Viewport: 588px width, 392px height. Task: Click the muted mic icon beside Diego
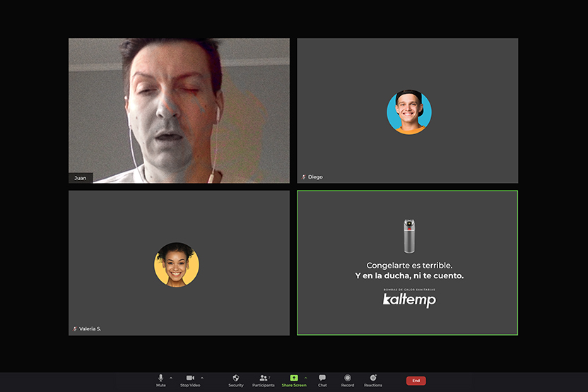point(303,177)
